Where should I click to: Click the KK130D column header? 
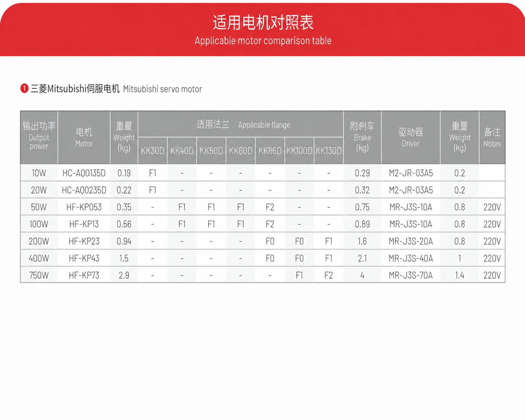[x=329, y=150]
